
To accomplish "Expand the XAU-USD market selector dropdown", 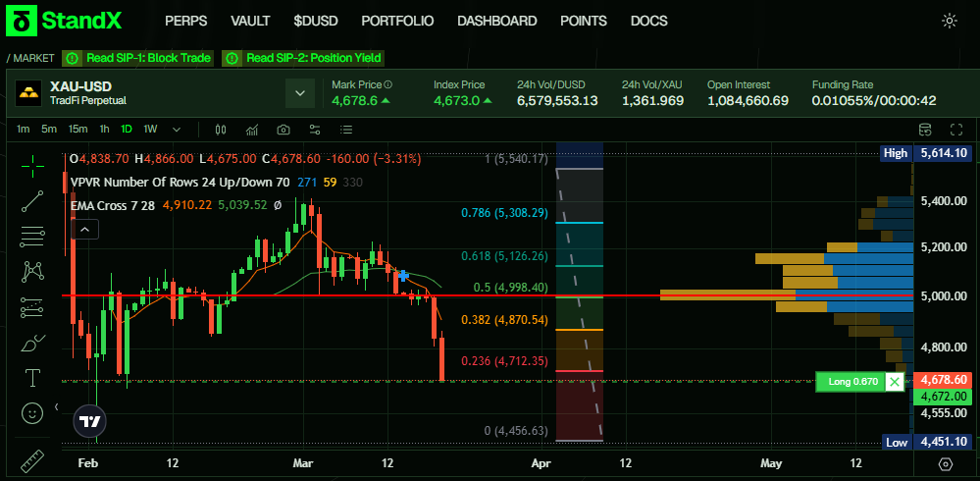I will (300, 93).
